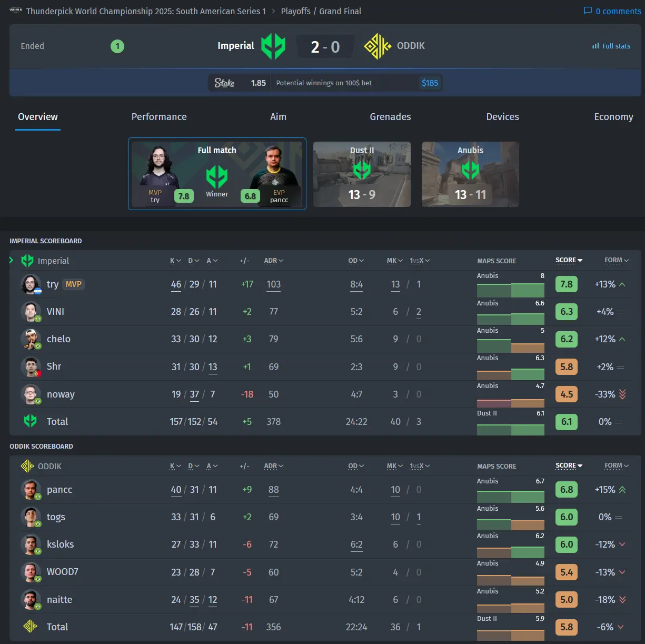Viewport: 645px width, 644px height.
Task: Open the 0 comments link
Action: pos(612,11)
